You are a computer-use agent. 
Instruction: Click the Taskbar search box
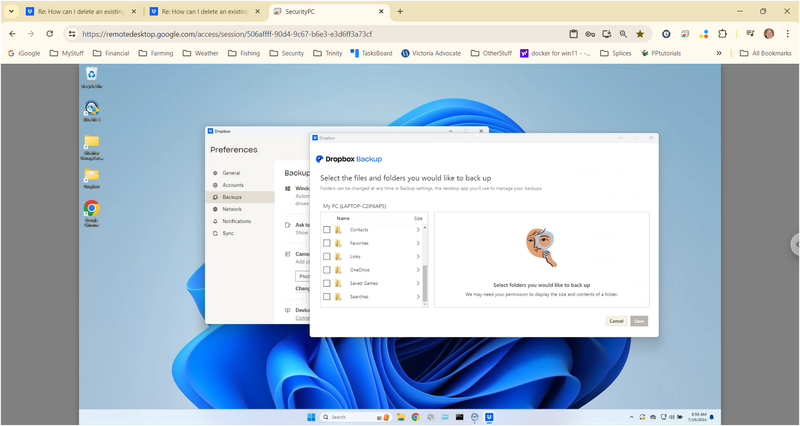click(x=352, y=417)
